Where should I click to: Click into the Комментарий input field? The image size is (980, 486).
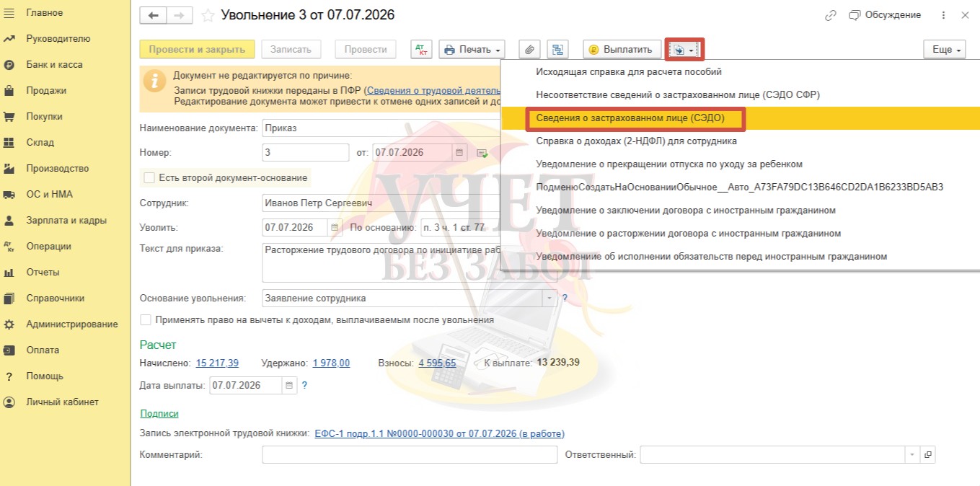(410, 455)
